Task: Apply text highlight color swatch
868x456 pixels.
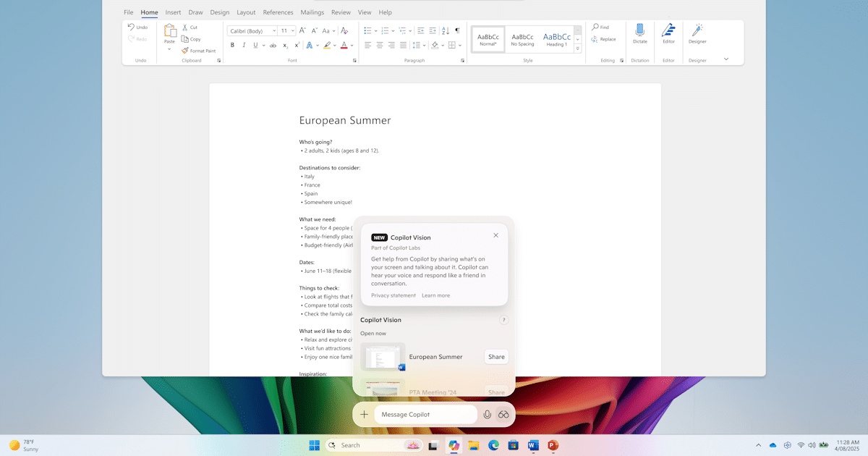Action: point(327,45)
